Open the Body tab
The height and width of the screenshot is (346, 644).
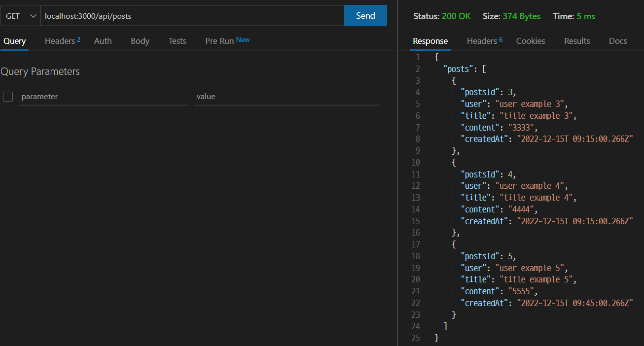[140, 41]
